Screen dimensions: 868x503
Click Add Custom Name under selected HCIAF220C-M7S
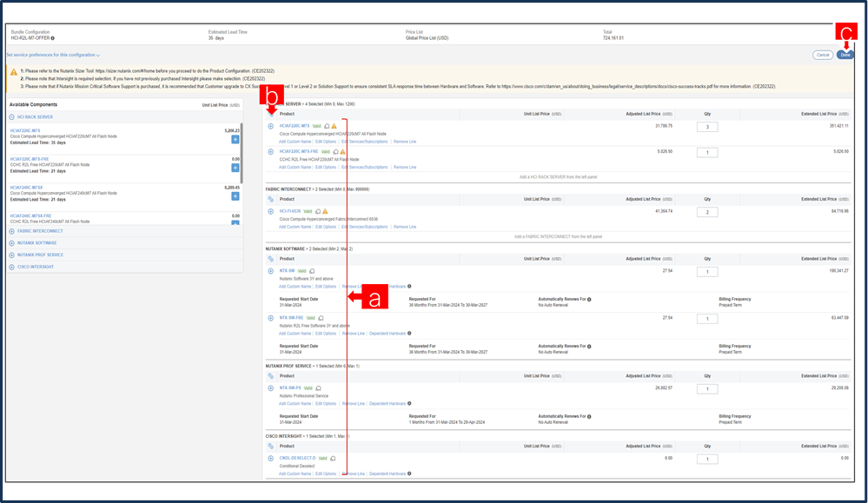295,142
